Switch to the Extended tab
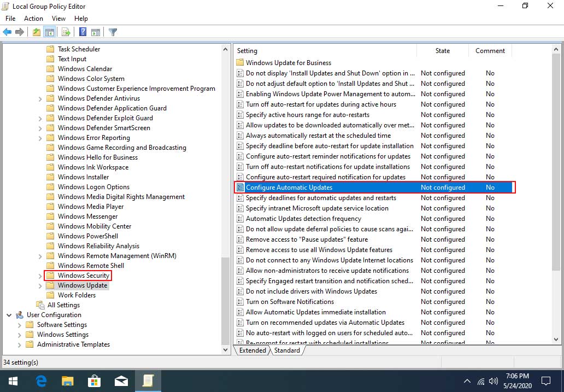This screenshot has width=564, height=392. (252, 350)
